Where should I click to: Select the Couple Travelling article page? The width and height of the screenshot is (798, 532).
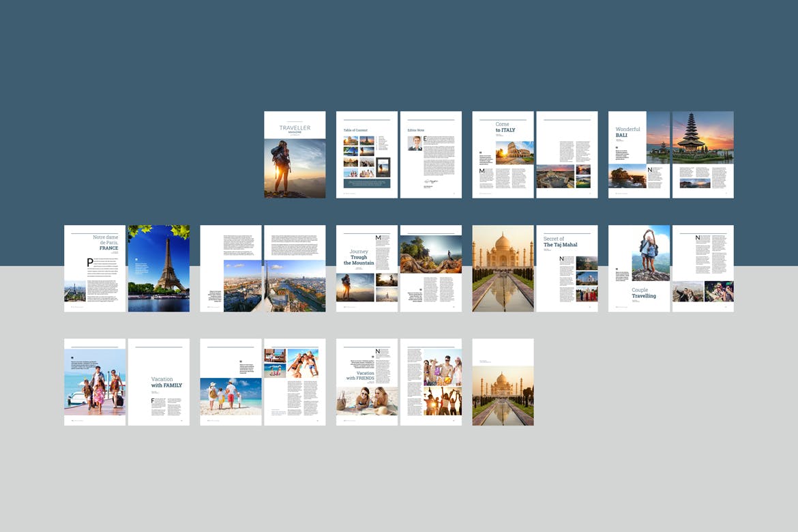[x=638, y=268]
